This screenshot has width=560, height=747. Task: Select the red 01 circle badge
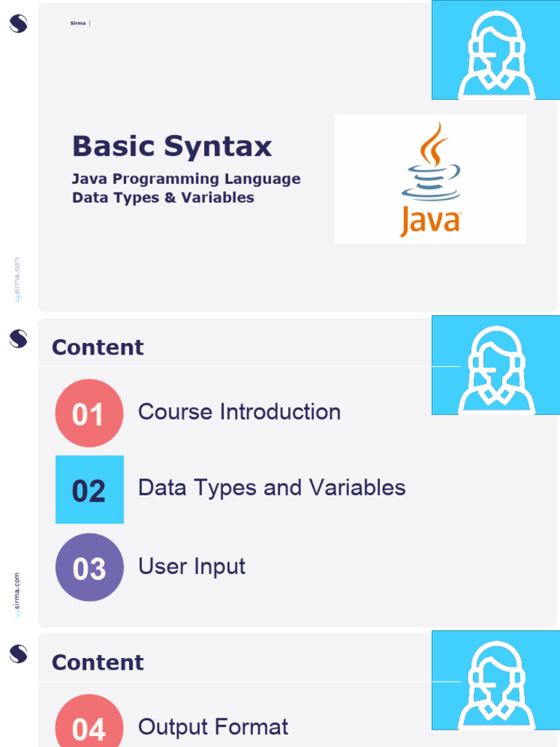pos(90,413)
